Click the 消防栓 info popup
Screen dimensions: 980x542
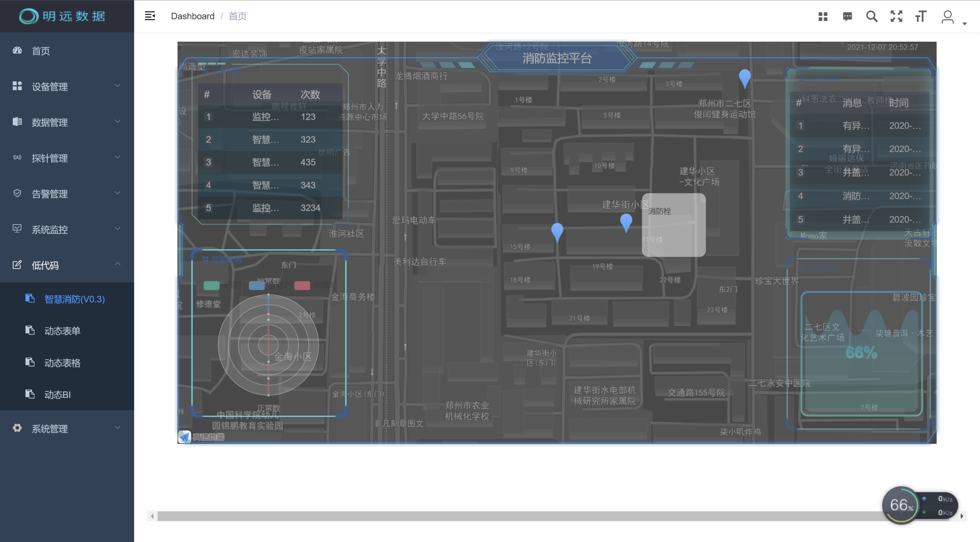674,225
